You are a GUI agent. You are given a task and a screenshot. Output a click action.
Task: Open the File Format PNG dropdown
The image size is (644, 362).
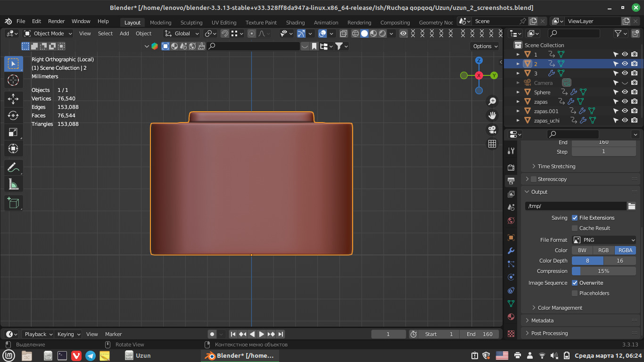(x=604, y=240)
